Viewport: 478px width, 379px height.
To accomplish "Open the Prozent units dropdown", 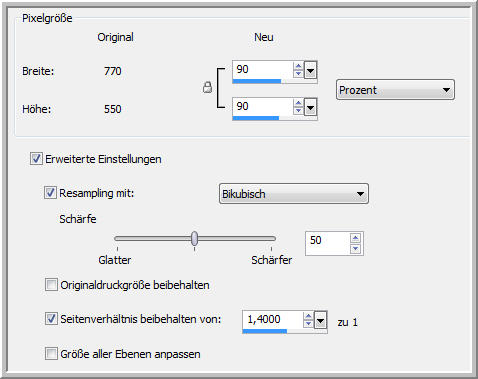I will coord(395,90).
